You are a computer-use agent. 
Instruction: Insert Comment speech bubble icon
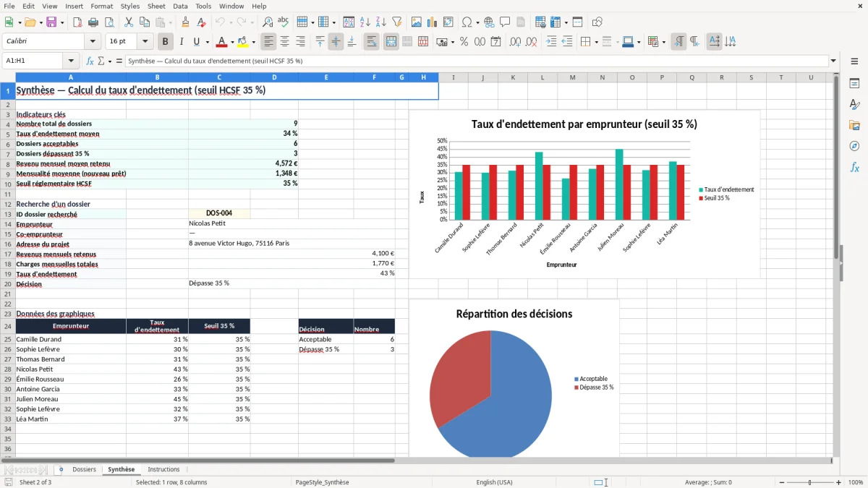505,22
